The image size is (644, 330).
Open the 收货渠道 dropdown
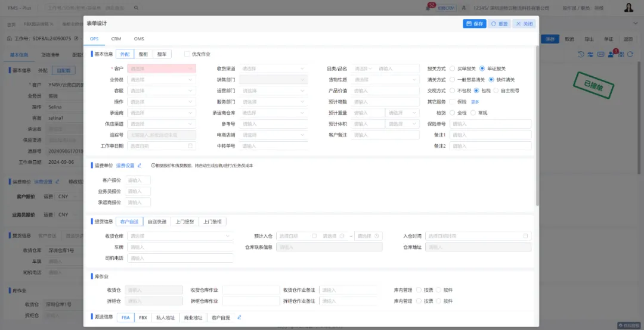pyautogui.click(x=273, y=69)
